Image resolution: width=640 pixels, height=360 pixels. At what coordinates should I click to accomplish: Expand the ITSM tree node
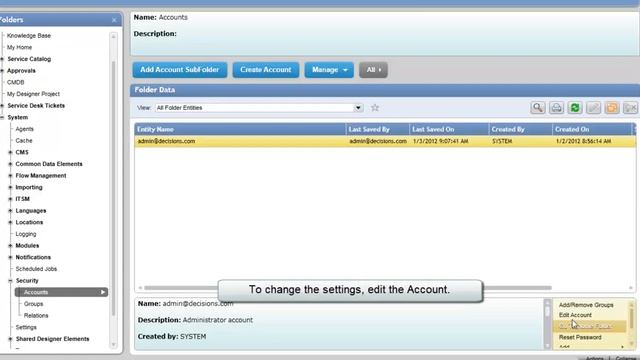pos(10,199)
